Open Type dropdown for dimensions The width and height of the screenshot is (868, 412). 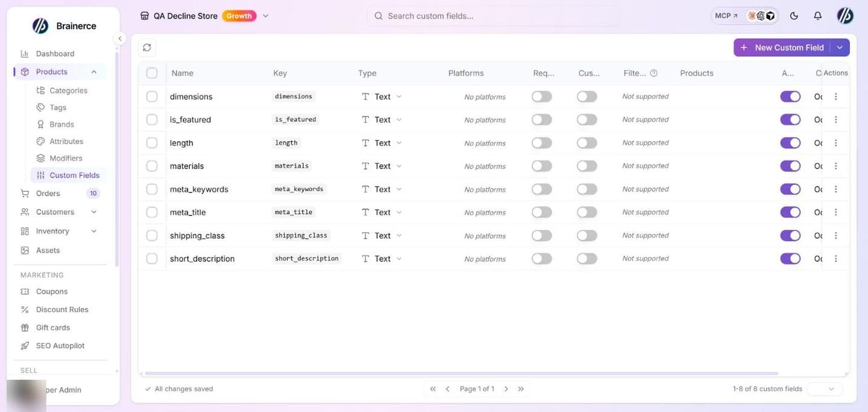tap(382, 97)
